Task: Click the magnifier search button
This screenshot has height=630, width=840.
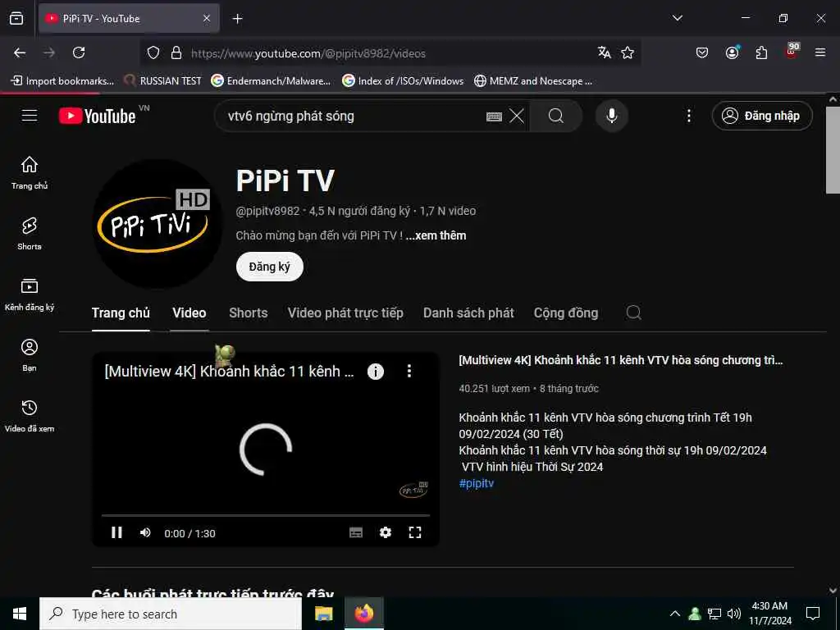Action: 556,116
